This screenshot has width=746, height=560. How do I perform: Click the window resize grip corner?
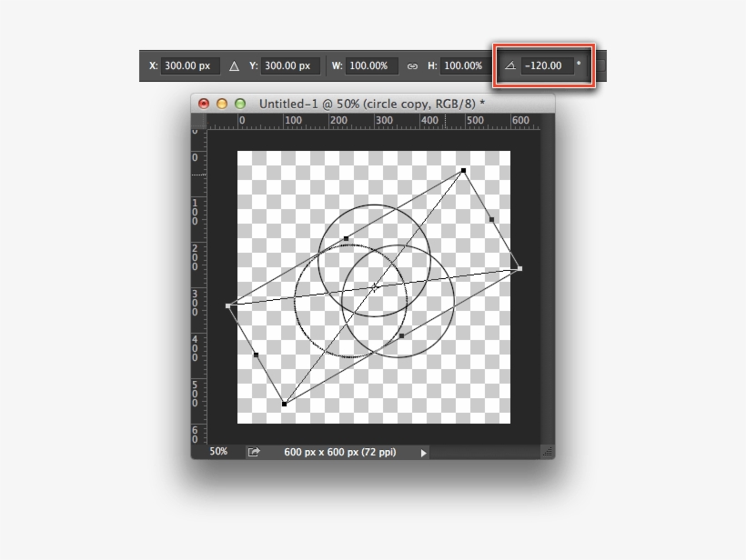pyautogui.click(x=548, y=450)
